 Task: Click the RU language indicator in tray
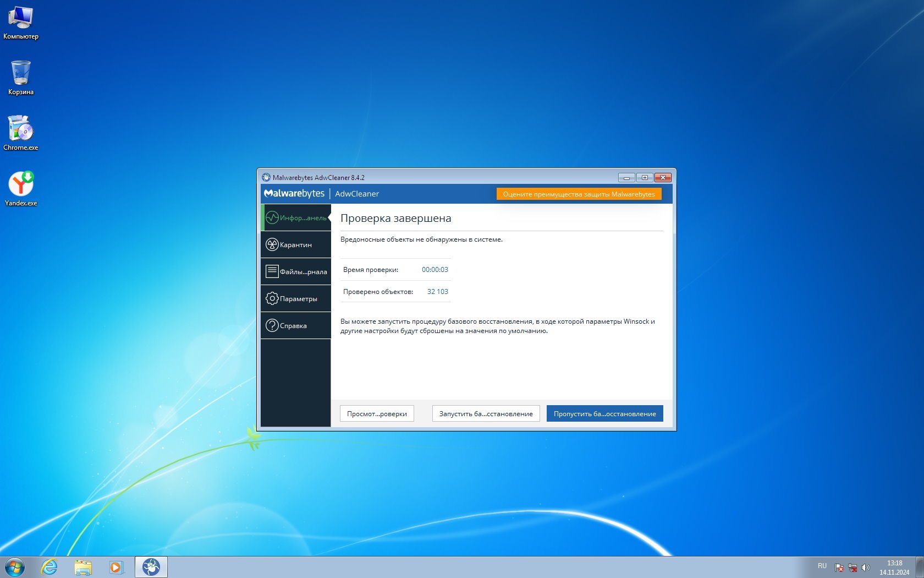tap(822, 566)
